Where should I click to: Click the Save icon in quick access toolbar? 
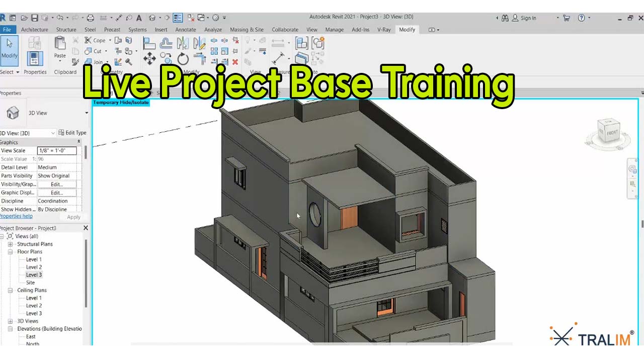[35, 18]
